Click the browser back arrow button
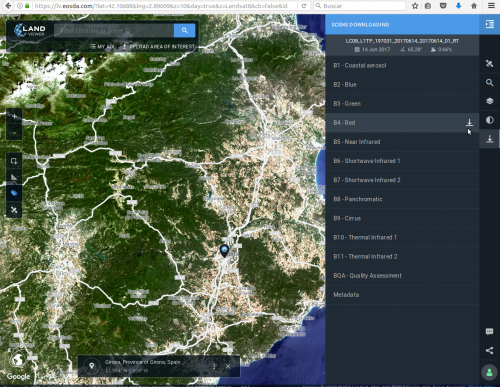Viewport: 500px width, 387px height. point(8,6)
